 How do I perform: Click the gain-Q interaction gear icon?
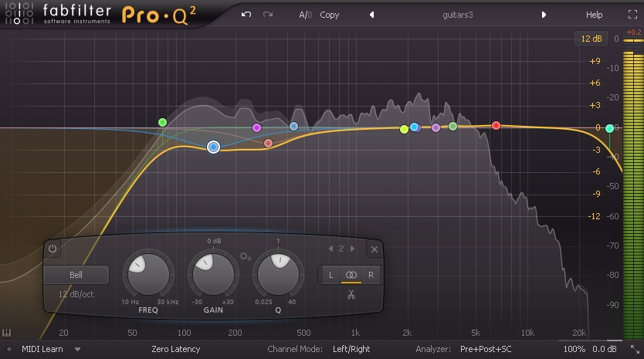pos(246,257)
